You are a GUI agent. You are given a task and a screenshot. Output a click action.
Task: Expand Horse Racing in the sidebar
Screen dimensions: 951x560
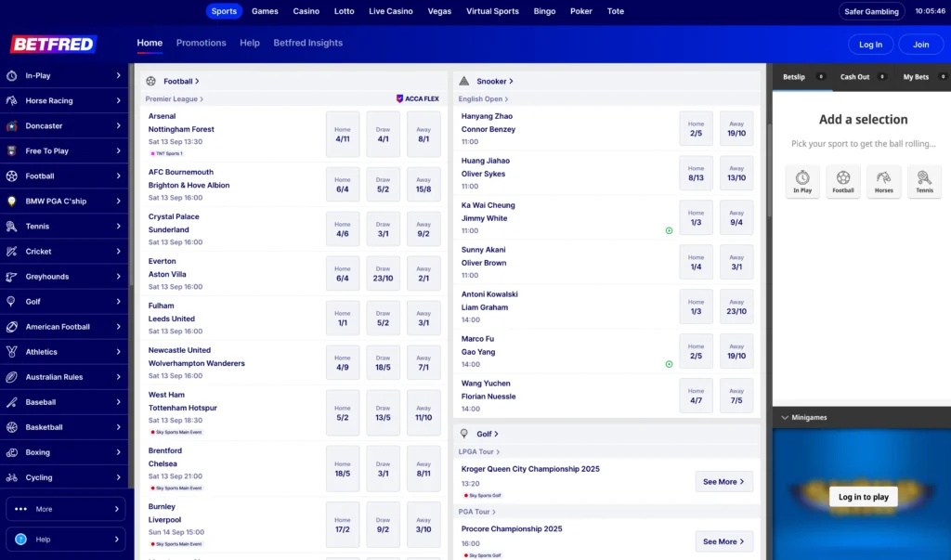[x=64, y=100]
